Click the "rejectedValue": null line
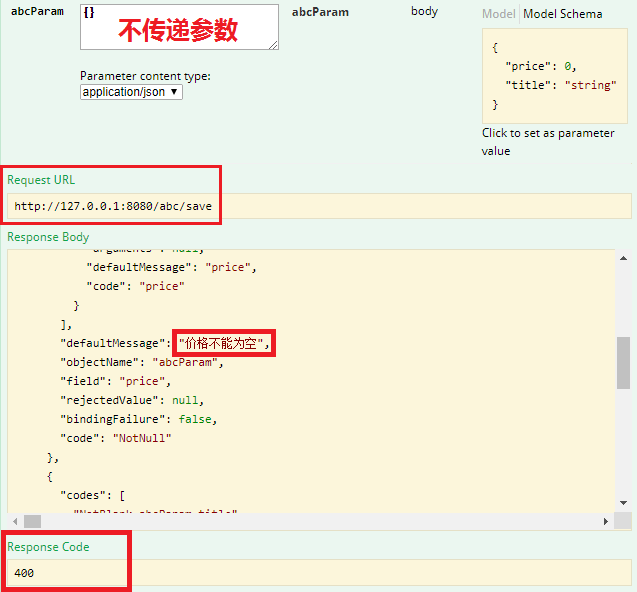 [132, 400]
